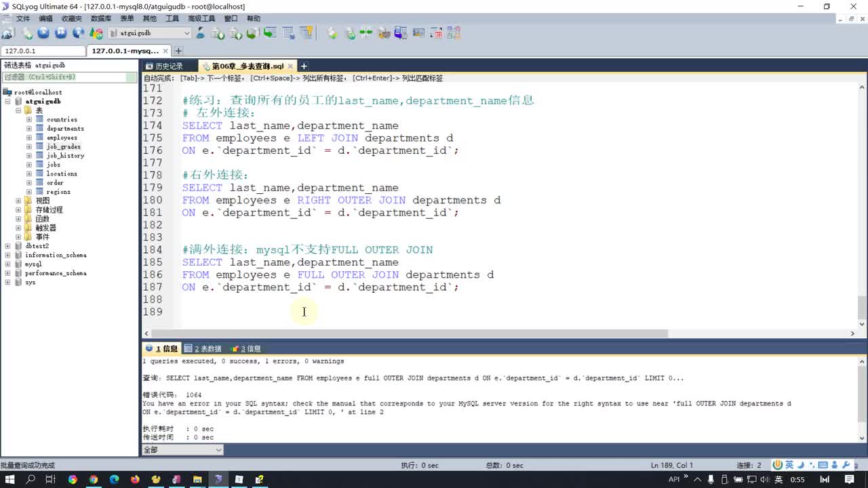The height and width of the screenshot is (488, 868).
Task: Click the table filter input field
Action: [x=70, y=77]
